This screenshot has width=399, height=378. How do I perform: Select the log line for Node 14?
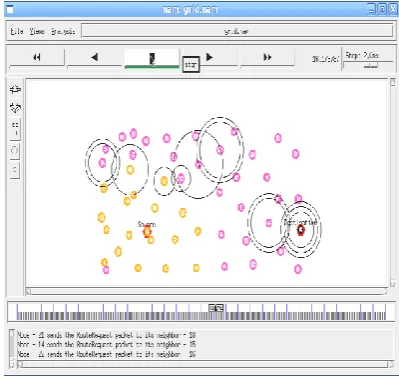point(107,344)
